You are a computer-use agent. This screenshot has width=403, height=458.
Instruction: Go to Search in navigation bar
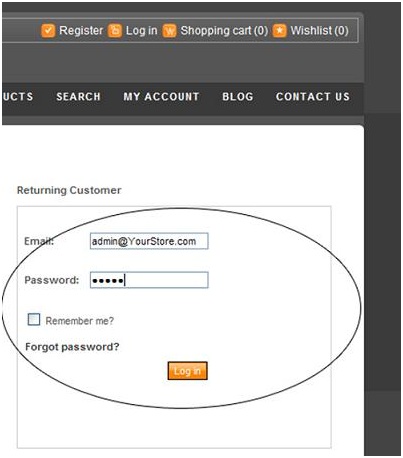coord(78,97)
